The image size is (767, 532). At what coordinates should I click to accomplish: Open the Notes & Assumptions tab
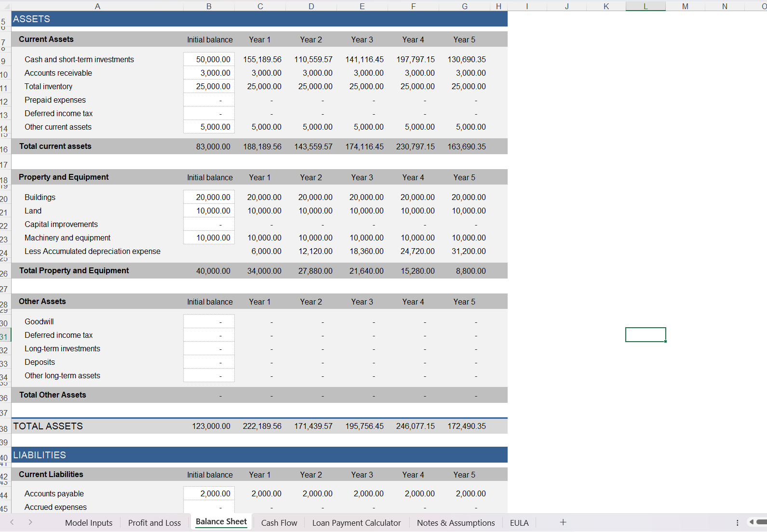(456, 523)
